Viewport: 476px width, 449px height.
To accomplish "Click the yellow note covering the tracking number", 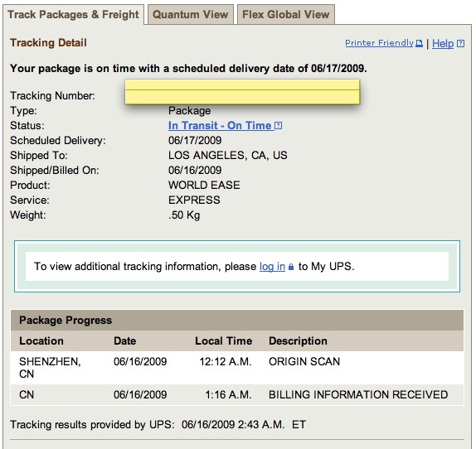I will pyautogui.click(x=242, y=92).
